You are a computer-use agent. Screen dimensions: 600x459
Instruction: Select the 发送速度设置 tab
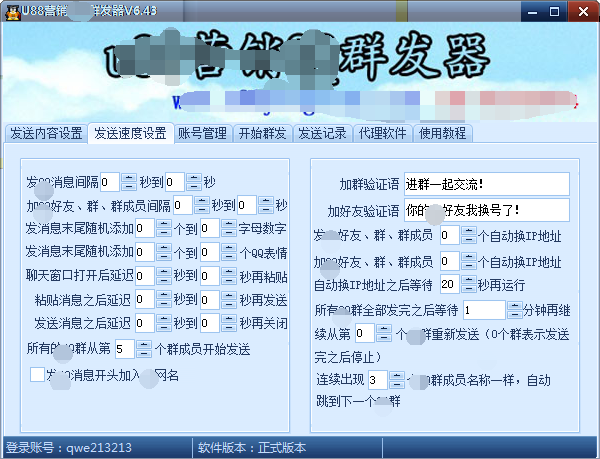point(130,133)
